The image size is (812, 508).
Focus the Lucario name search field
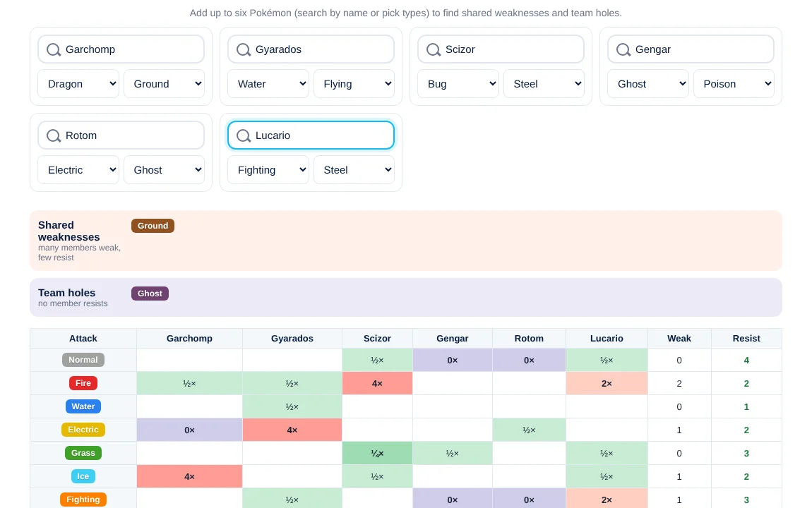(x=311, y=135)
